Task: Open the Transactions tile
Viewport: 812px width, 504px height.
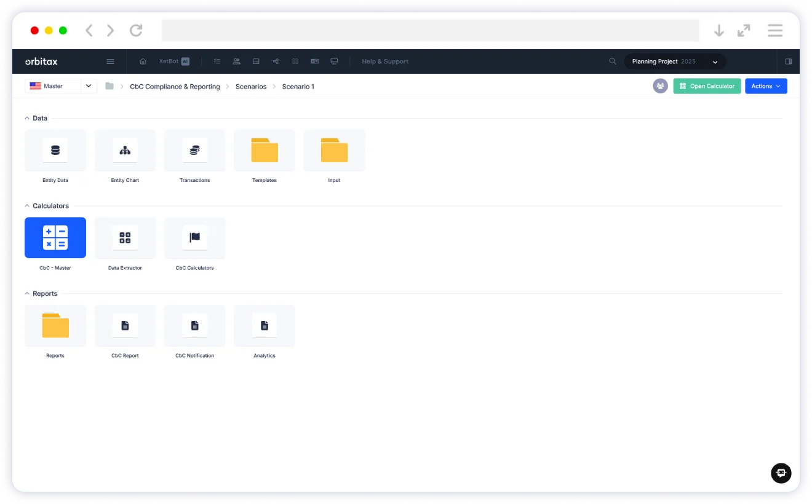Action: click(x=194, y=151)
